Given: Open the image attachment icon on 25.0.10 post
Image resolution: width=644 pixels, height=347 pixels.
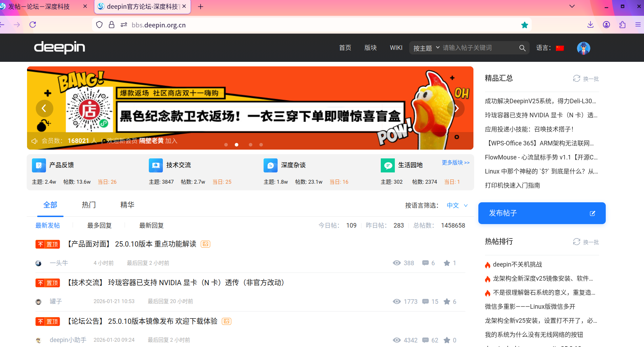Looking at the screenshot, I should 205,244.
